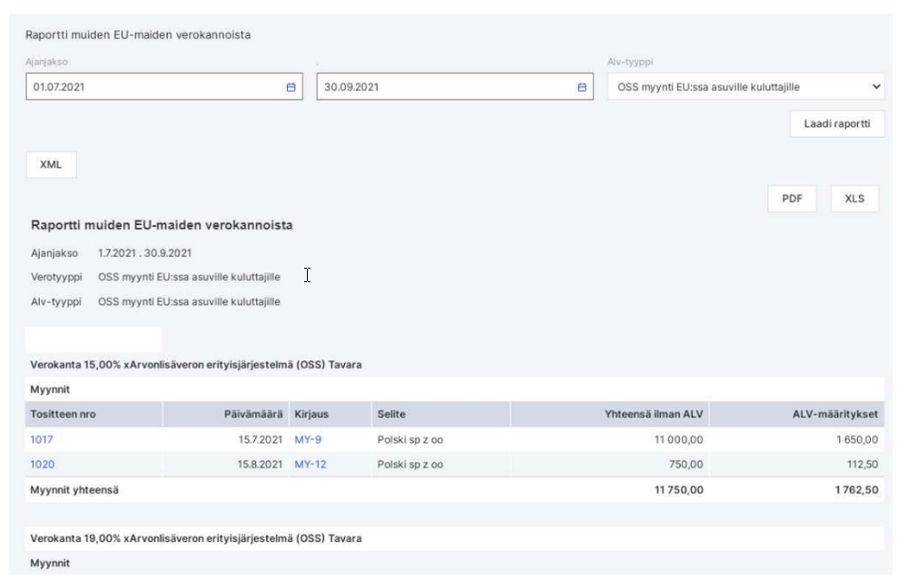Image resolution: width=907 pixels, height=588 pixels.
Task: Export the report as XML
Action: (x=51, y=164)
